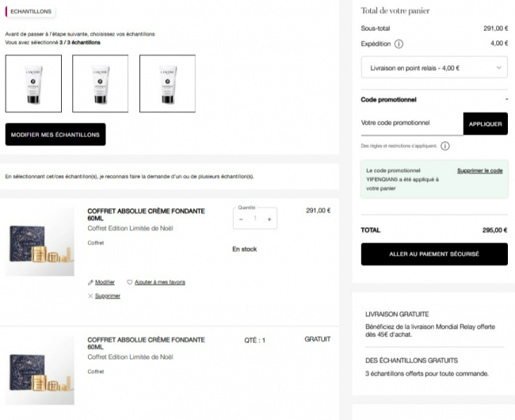The height and width of the screenshot is (420, 515).
Task: Click Supprimer le code link
Action: click(x=479, y=170)
